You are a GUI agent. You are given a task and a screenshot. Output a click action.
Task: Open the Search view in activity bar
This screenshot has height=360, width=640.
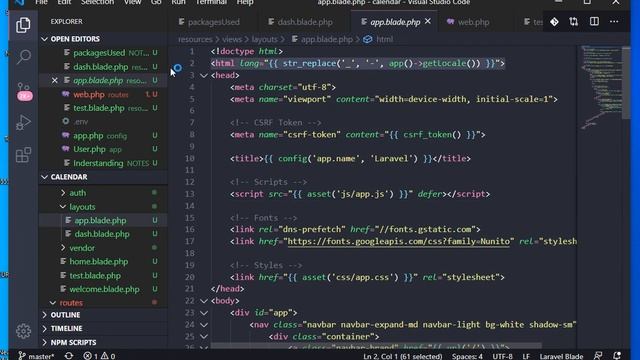pos(23,57)
